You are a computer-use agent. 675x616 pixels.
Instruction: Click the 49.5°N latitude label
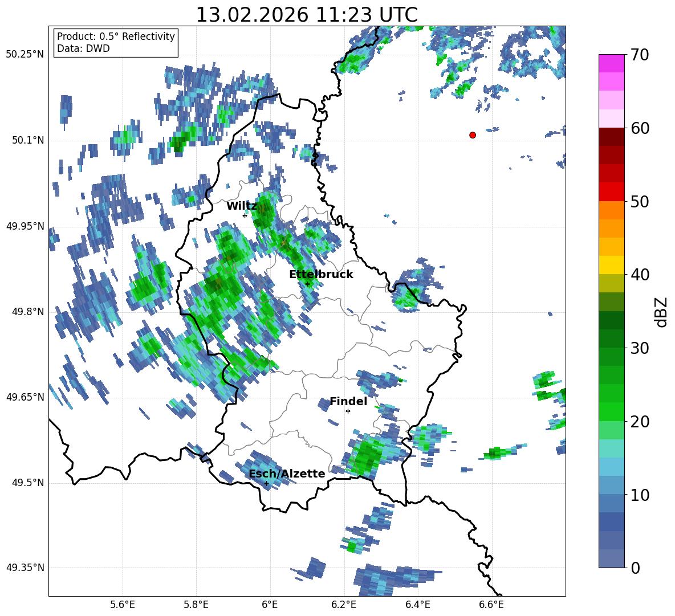27,483
